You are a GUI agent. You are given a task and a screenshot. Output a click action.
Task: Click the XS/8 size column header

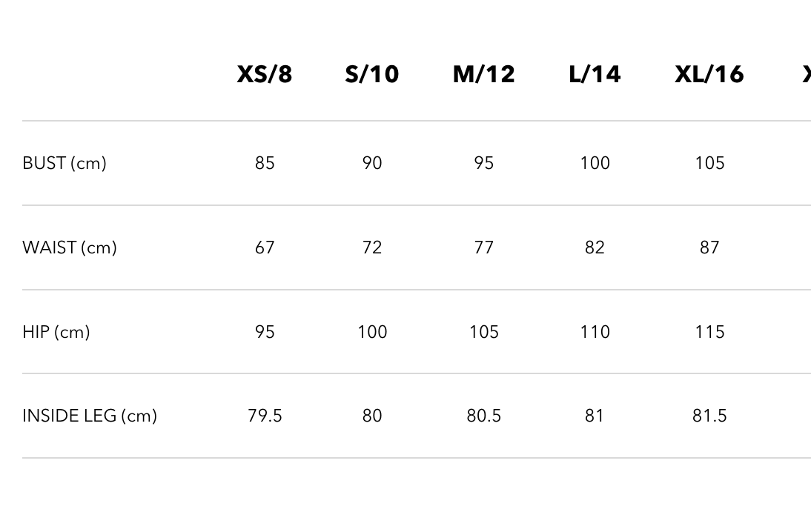click(265, 74)
